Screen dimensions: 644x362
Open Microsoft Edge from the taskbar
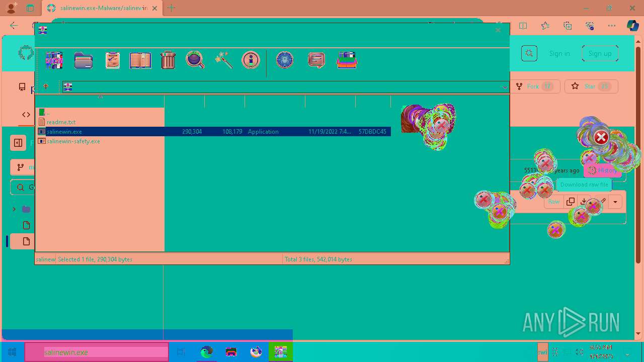[x=206, y=352]
